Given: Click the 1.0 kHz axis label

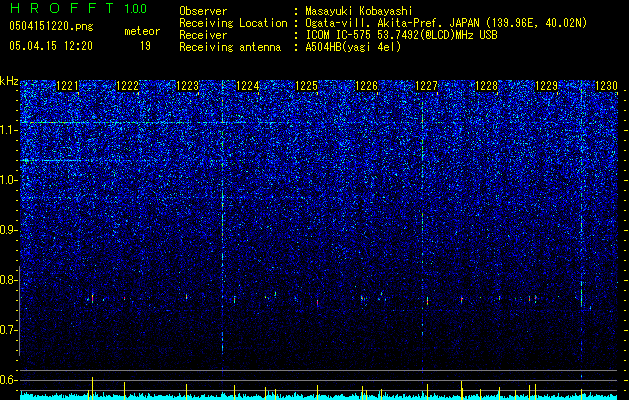Looking at the screenshot, I should coord(8,180).
